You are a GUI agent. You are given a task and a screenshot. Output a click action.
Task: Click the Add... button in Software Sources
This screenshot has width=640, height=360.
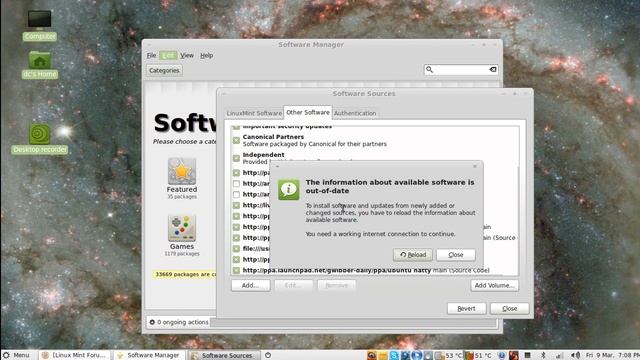(x=250, y=285)
